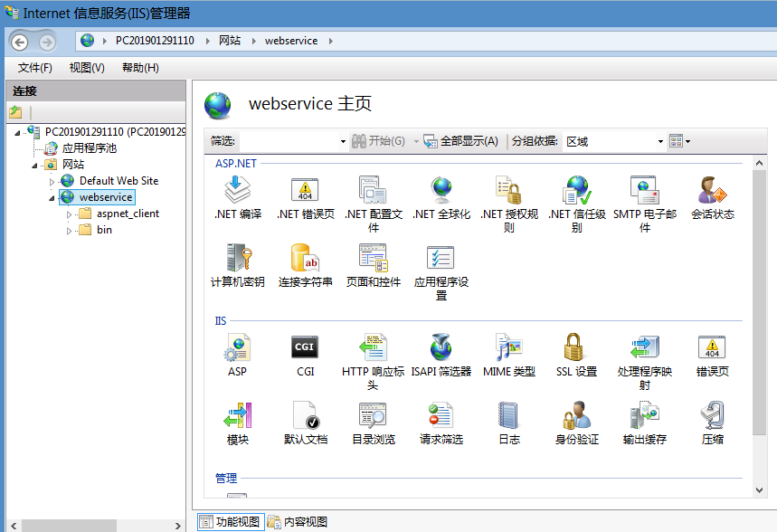777x532 pixels.
Task: Open the 连接字符串 feature
Action: pyautogui.click(x=305, y=266)
